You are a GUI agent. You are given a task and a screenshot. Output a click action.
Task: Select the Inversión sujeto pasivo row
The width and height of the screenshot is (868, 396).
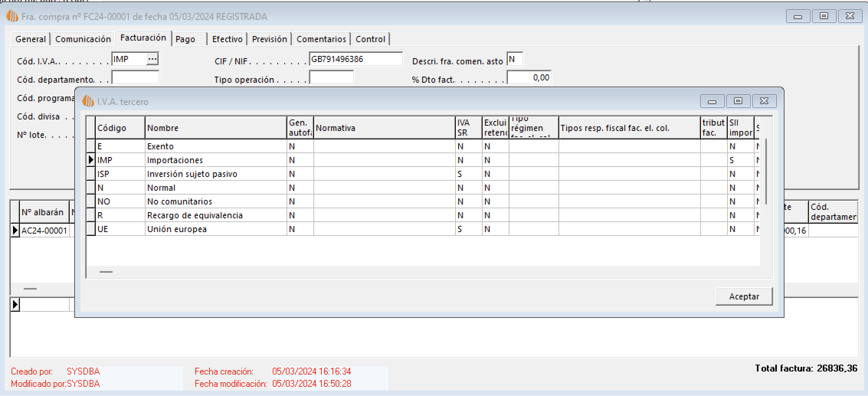click(192, 174)
